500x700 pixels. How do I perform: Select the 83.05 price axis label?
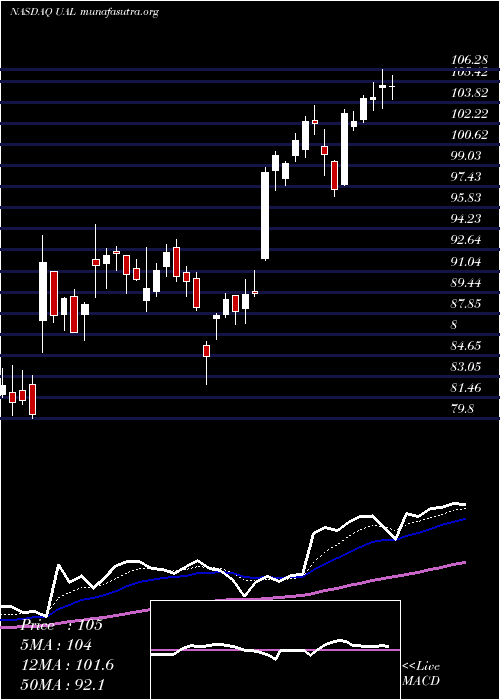[x=466, y=367]
